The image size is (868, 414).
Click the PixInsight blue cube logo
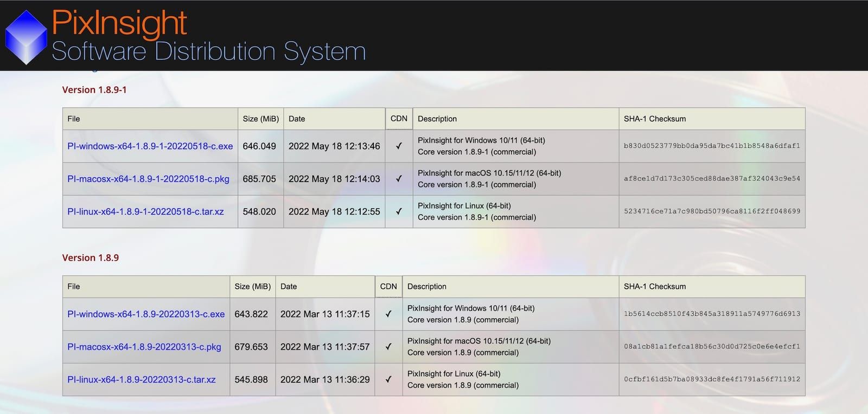26,37
